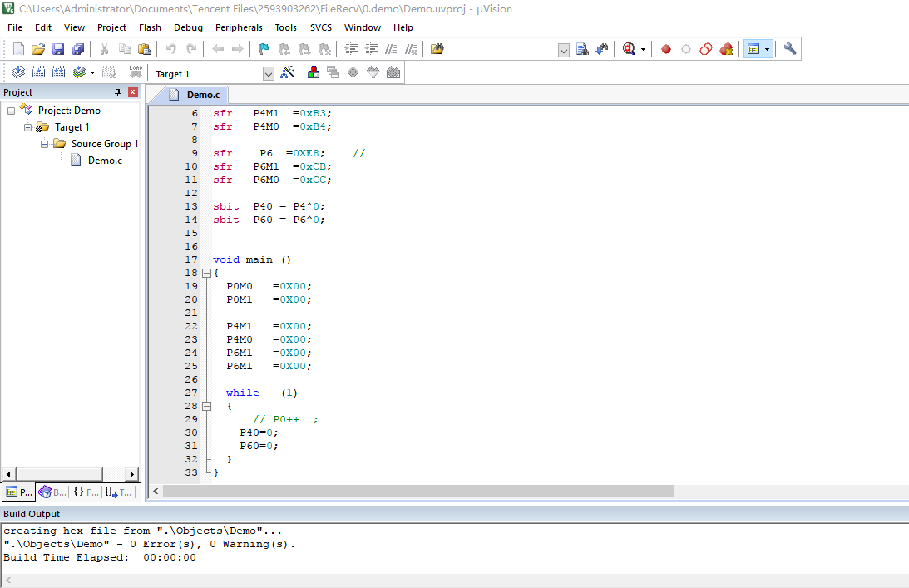
Task: Click editor horizontal scrollbar left arrow
Action: pyautogui.click(x=156, y=492)
